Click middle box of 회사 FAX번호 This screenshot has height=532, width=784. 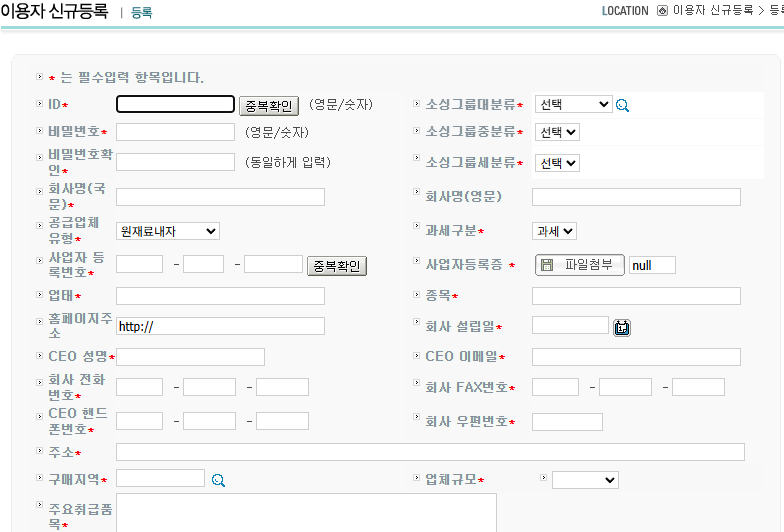[x=625, y=387]
